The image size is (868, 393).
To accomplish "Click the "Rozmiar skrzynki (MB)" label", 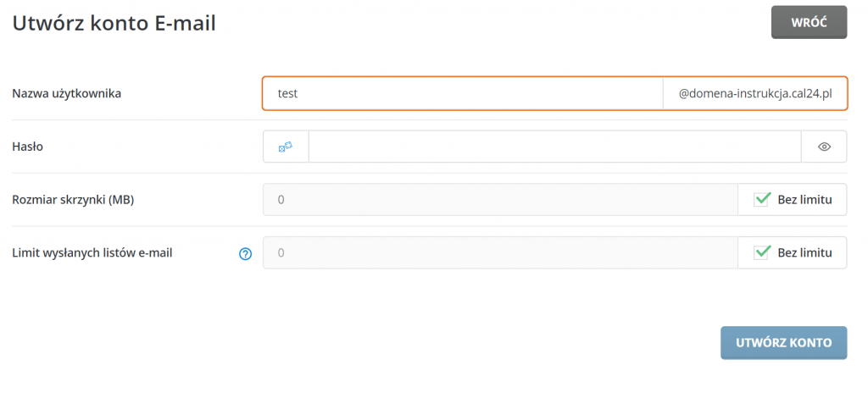I will tap(73, 200).
